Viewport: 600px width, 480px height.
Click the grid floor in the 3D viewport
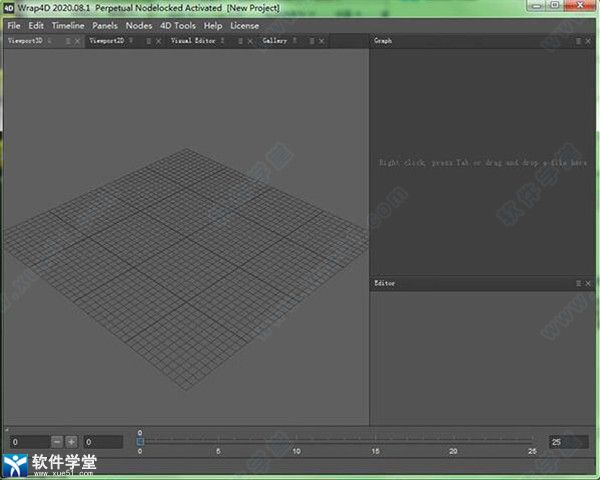click(x=186, y=268)
